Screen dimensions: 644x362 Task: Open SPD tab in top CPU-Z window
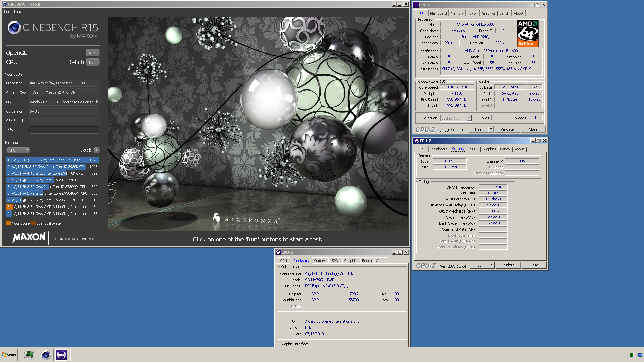473,13
